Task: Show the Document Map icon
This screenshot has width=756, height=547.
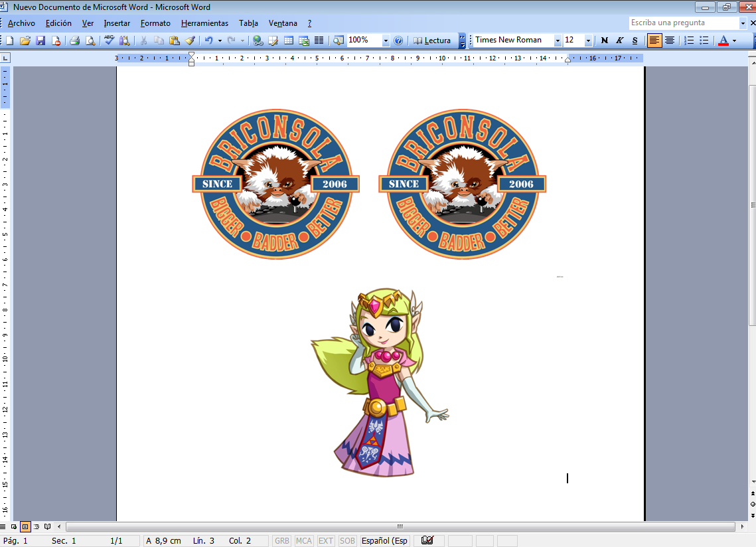Action: click(339, 40)
